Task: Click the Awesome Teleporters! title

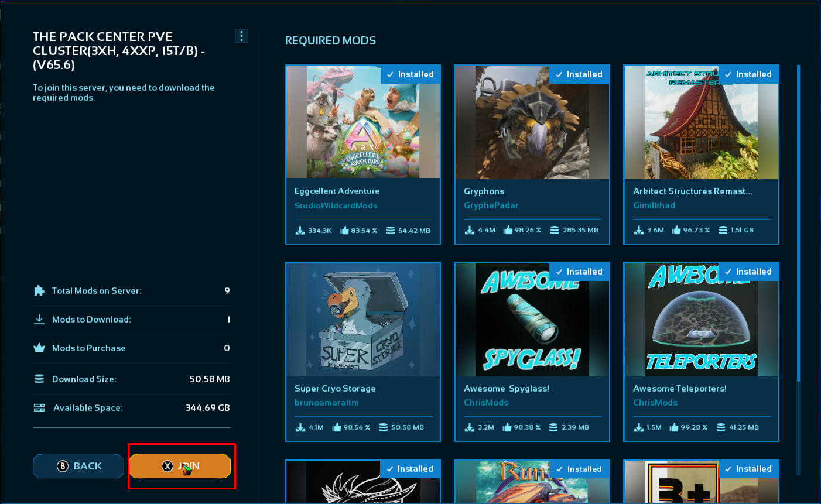Action: click(680, 389)
